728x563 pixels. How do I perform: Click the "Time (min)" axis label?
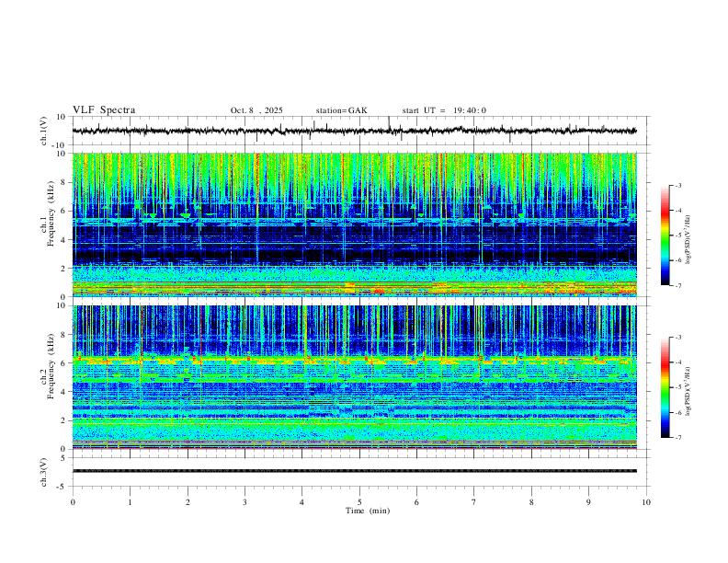(x=368, y=511)
